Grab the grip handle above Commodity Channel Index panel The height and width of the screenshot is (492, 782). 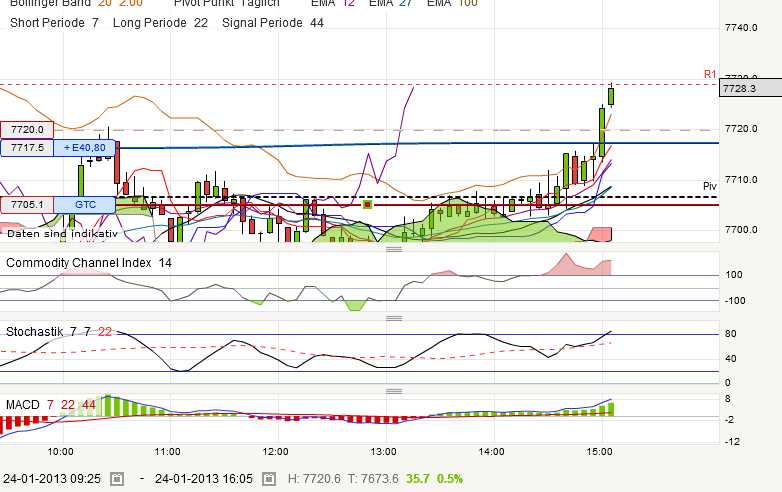394,249
